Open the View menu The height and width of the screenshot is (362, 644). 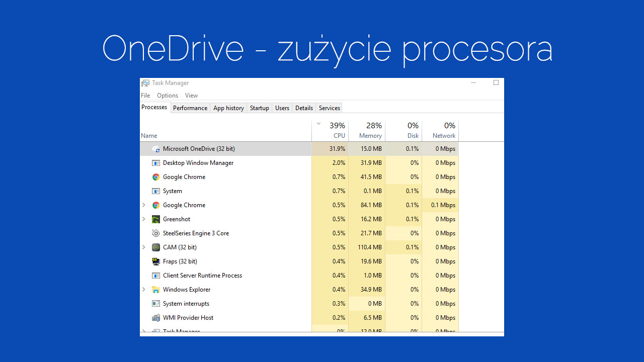(191, 96)
